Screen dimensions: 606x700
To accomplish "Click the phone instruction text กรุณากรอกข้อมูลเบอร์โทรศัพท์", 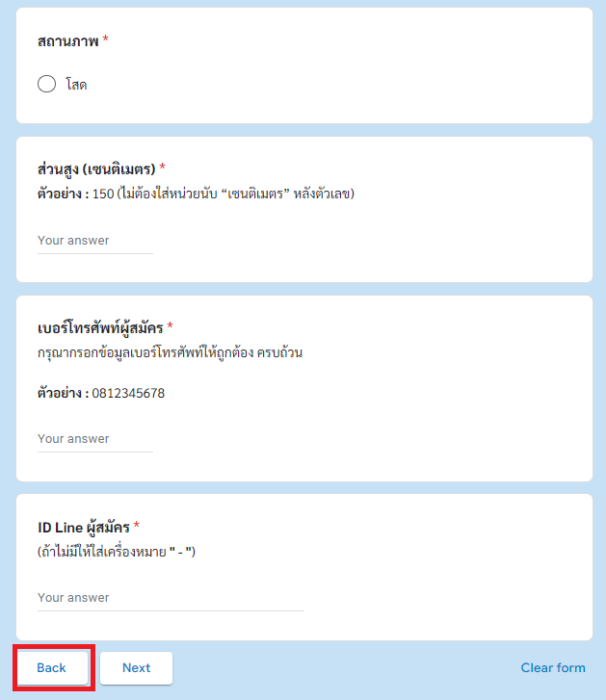I will (171, 352).
